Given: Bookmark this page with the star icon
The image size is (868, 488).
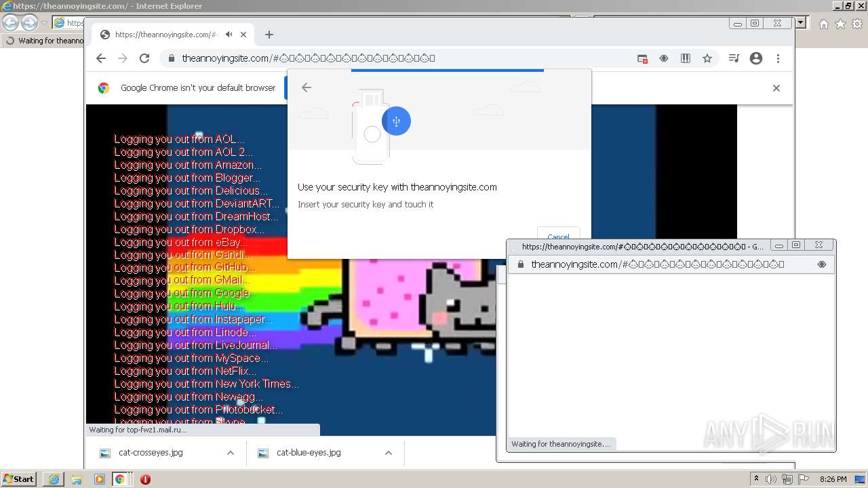Looking at the screenshot, I should tap(707, 59).
